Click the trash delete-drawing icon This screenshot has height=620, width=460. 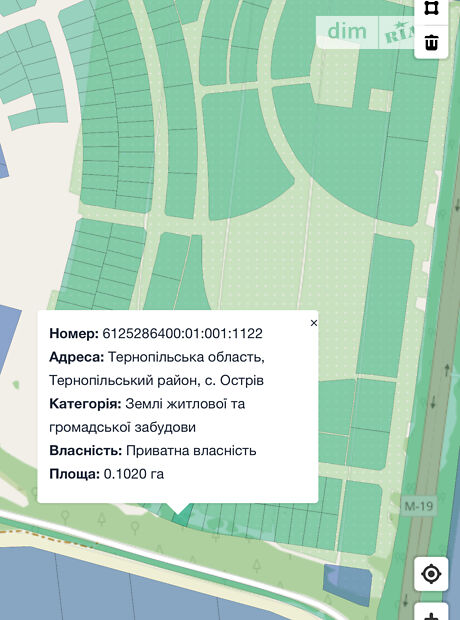(431, 42)
